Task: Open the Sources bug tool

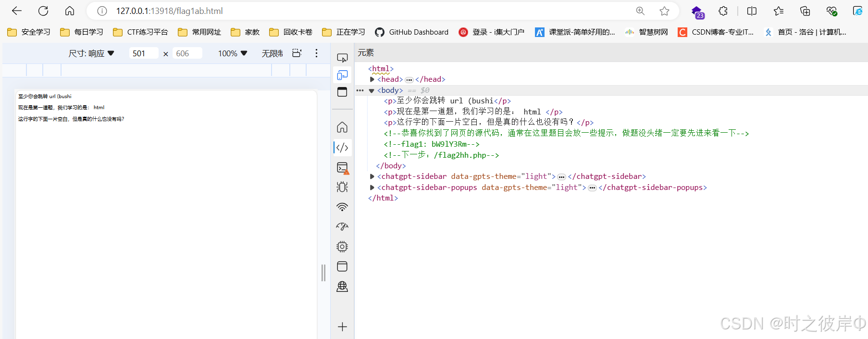Action: [x=342, y=187]
